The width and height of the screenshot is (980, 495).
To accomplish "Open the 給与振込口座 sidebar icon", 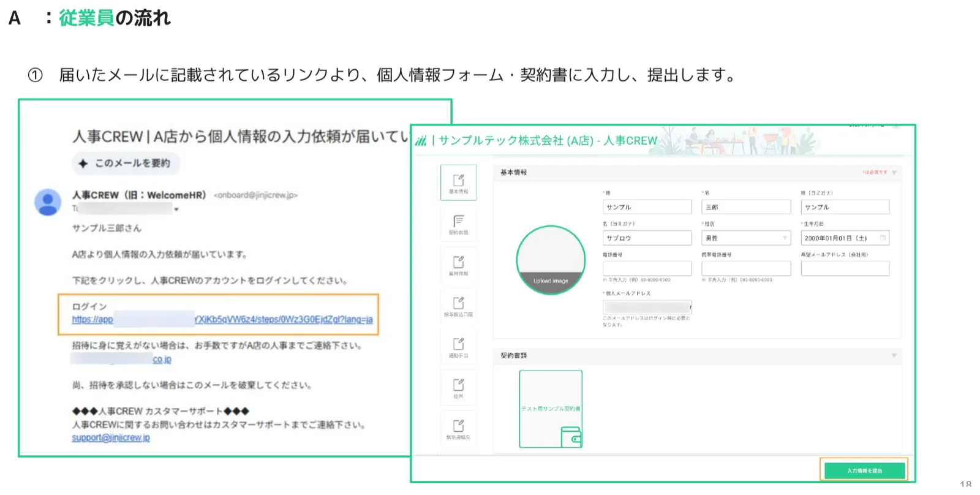I will pyautogui.click(x=458, y=306).
